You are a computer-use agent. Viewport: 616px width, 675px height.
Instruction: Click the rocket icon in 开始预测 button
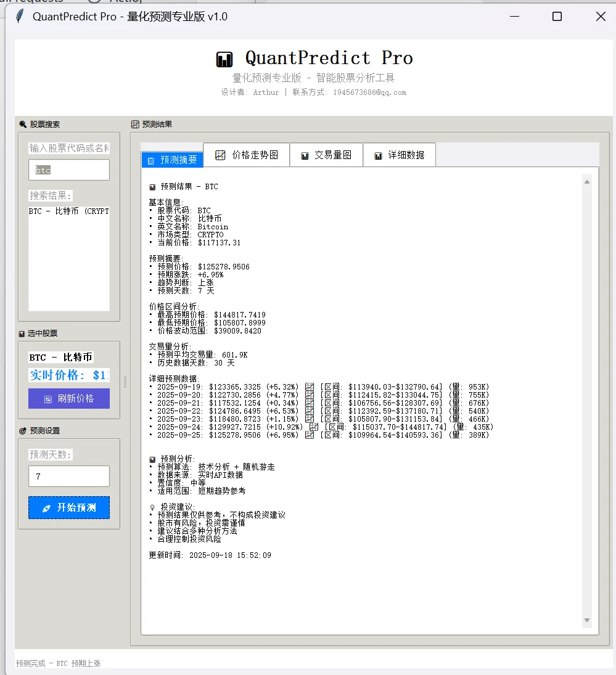pos(46,508)
